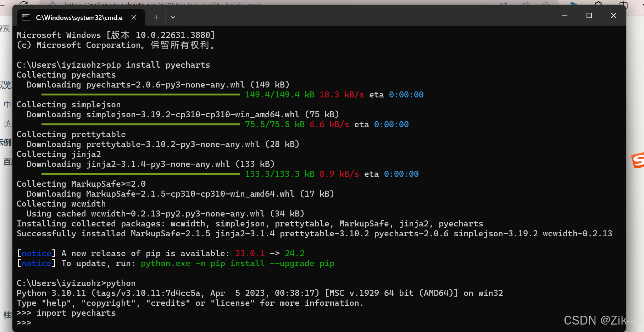Screen dimensions: 644x332
Task: Click the jinja2 download progress bar
Action: tap(141, 174)
